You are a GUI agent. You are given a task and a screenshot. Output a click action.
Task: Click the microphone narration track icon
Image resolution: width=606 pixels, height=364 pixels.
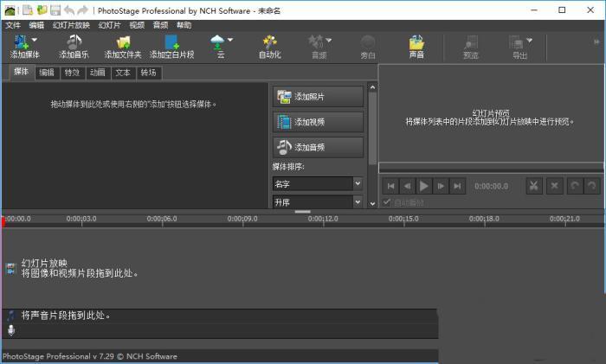coord(11,330)
